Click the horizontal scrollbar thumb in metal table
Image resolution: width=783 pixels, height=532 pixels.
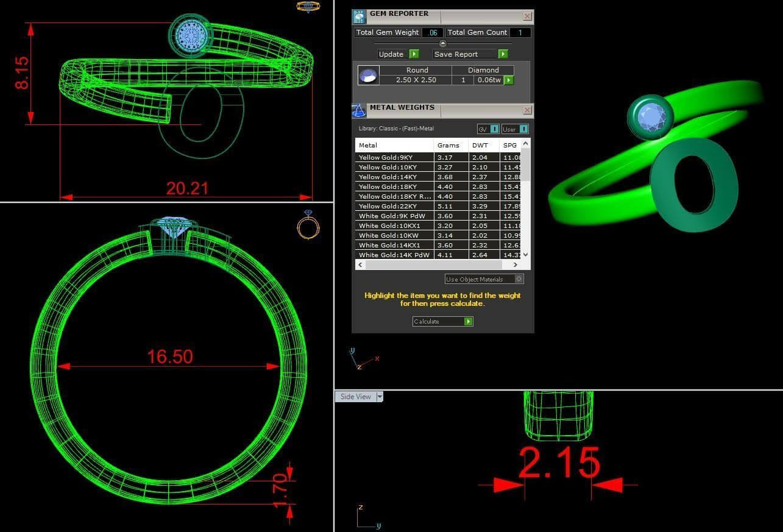point(433,265)
